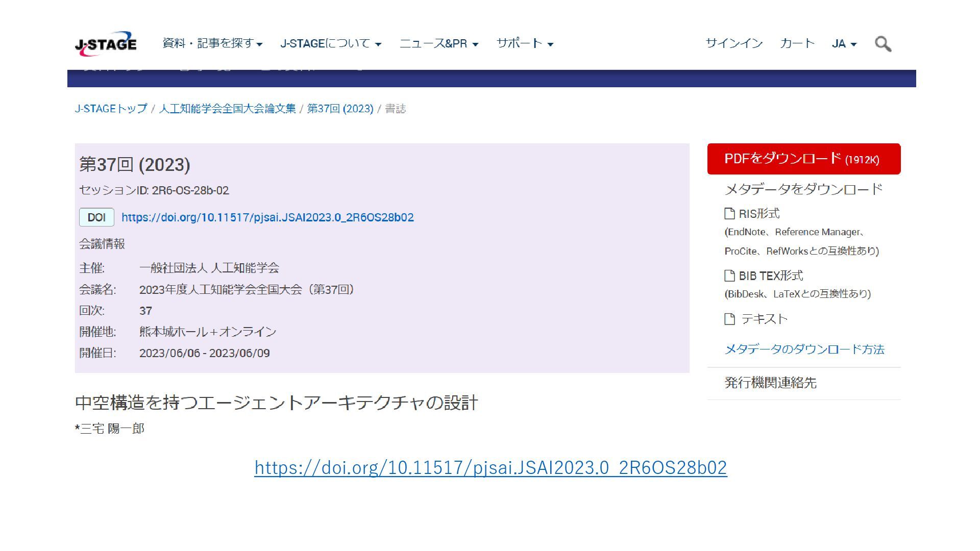Screen dimensions: 980x551
Task: Open the メタデータのダウンロード方法 link
Action: [x=804, y=349]
